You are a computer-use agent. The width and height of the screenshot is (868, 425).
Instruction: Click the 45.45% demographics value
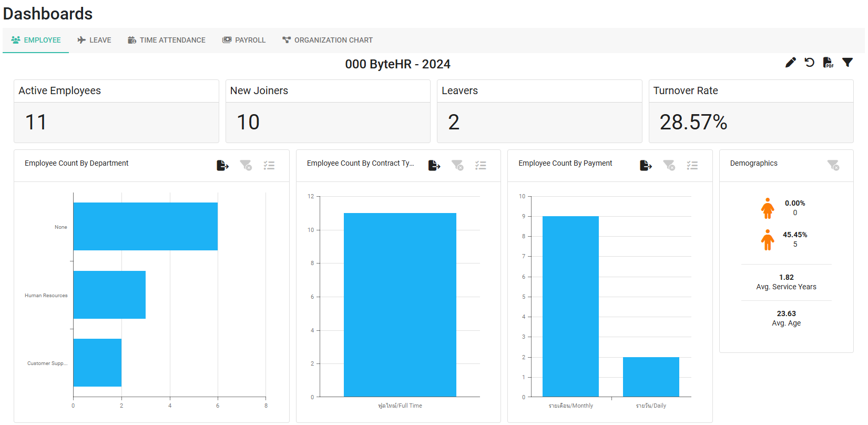pyautogui.click(x=795, y=235)
